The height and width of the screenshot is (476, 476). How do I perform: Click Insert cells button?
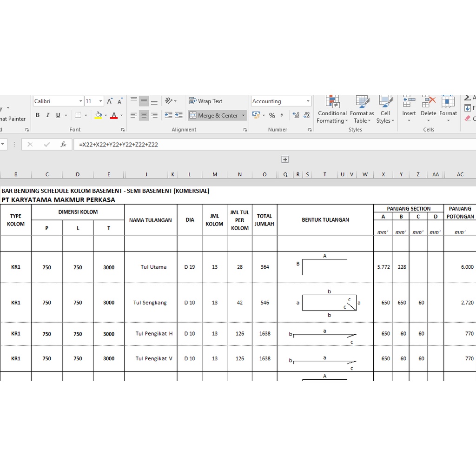409,109
